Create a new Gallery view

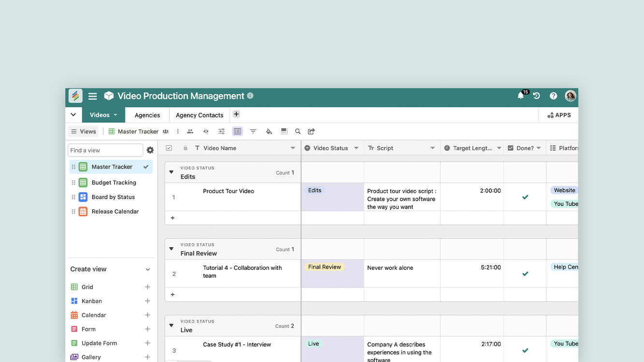[147, 357]
